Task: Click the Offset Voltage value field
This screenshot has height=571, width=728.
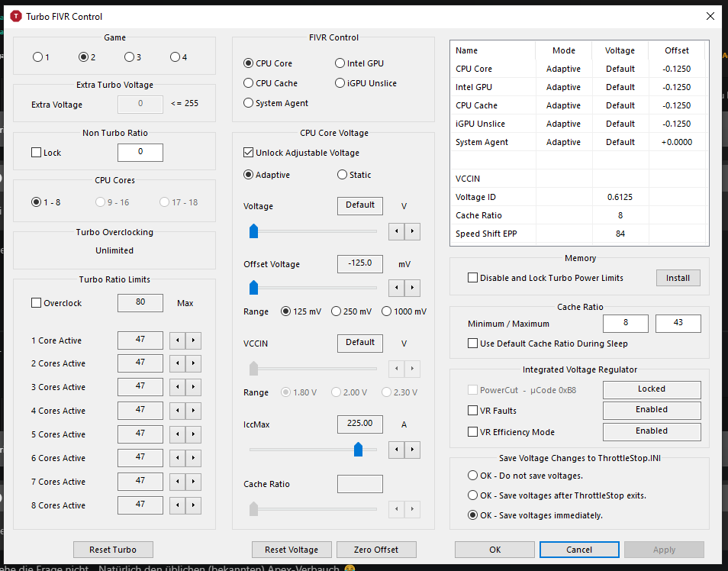Action: pos(360,264)
